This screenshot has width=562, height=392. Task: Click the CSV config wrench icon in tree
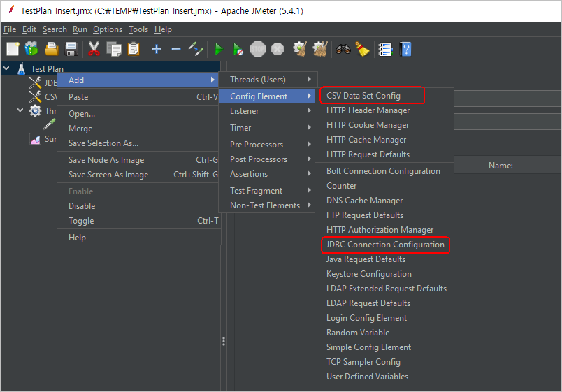pos(35,96)
